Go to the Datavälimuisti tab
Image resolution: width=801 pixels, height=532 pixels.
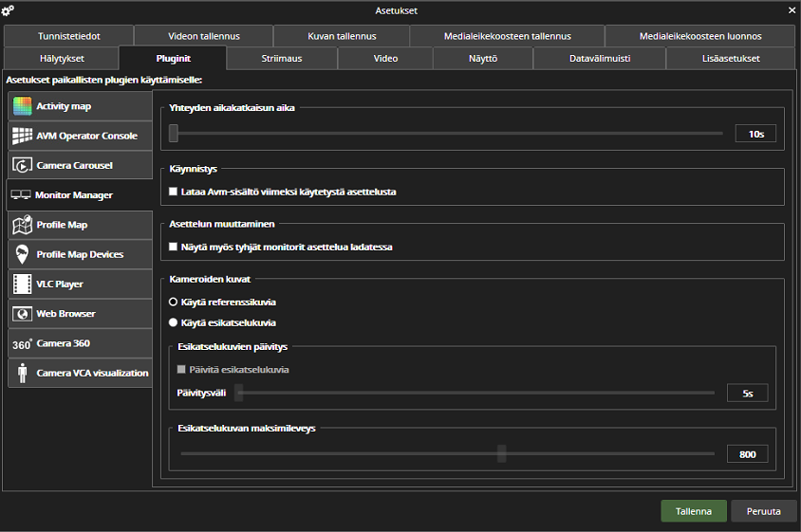click(x=600, y=58)
